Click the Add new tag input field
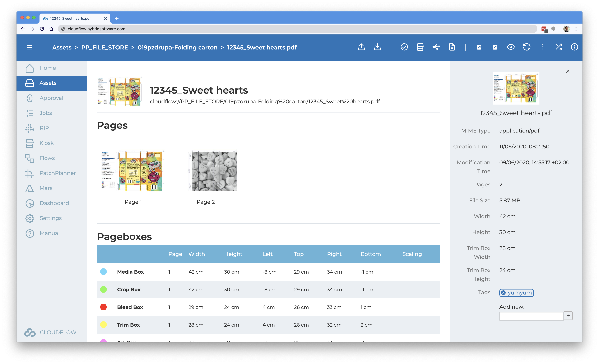Image resolution: width=599 pixels, height=364 pixels. pos(531,316)
